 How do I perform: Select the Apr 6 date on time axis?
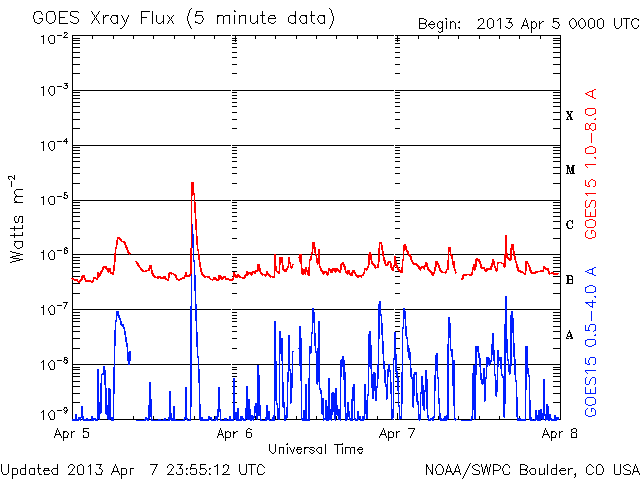click(236, 434)
